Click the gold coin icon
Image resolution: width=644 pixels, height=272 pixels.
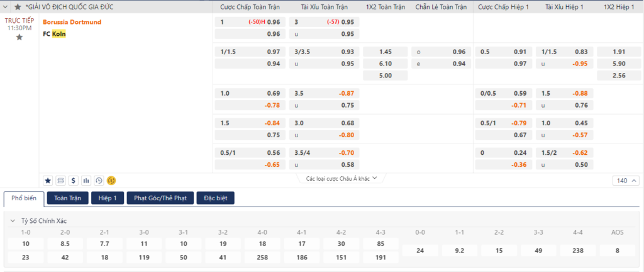111,180
